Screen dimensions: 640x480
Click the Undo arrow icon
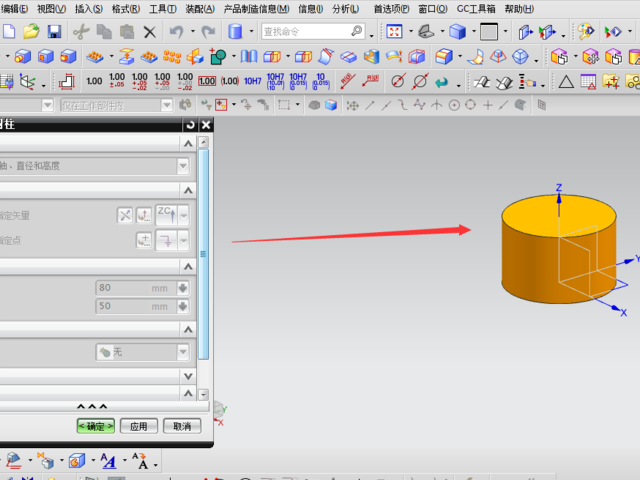pos(176,32)
